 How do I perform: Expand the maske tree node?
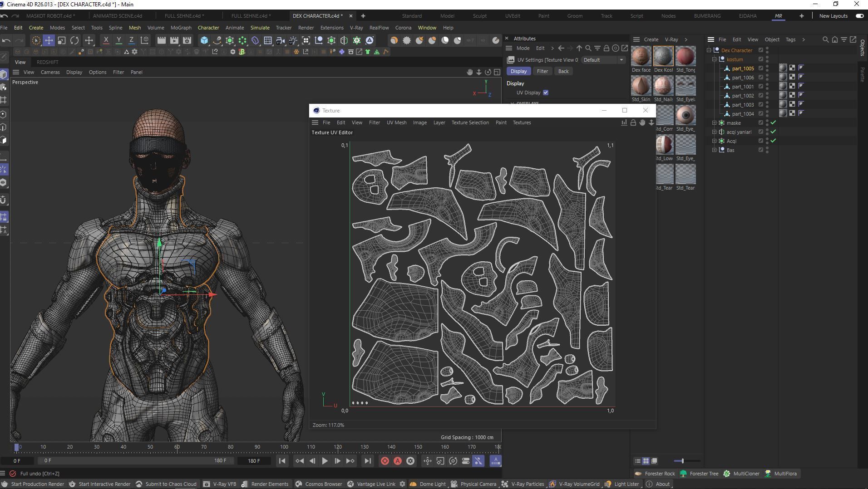(714, 123)
